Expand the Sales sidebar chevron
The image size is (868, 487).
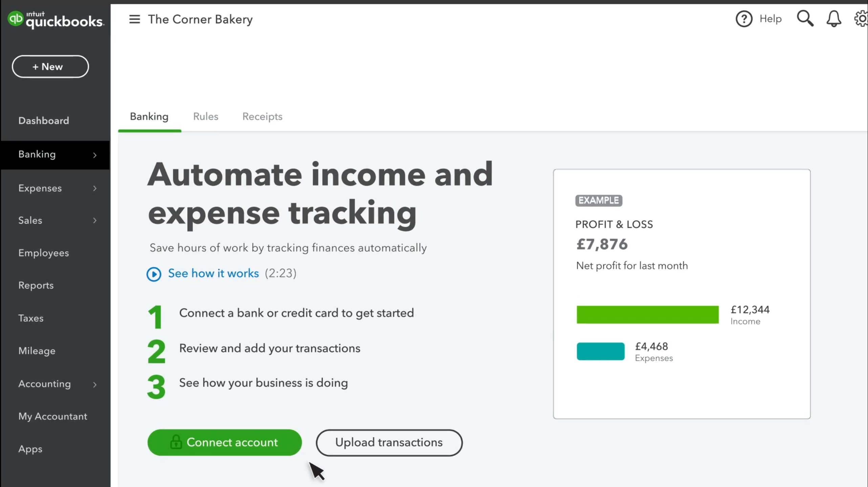(x=95, y=221)
